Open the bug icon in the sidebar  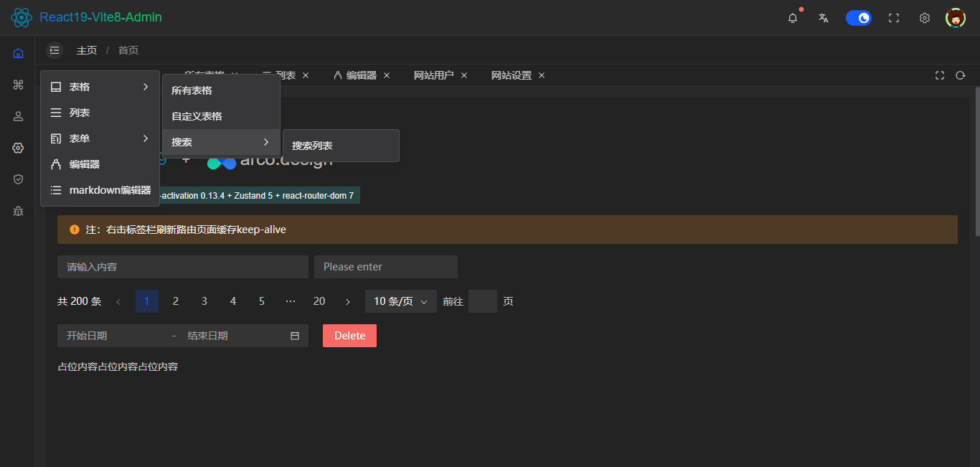click(x=18, y=211)
